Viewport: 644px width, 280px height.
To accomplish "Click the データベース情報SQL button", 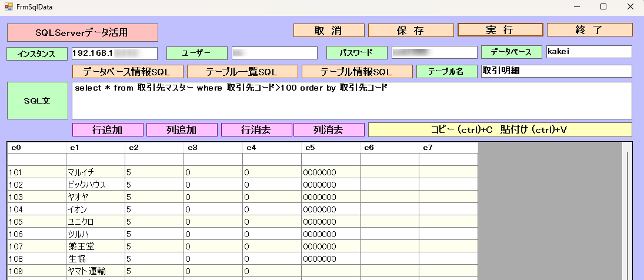I will 127,72.
